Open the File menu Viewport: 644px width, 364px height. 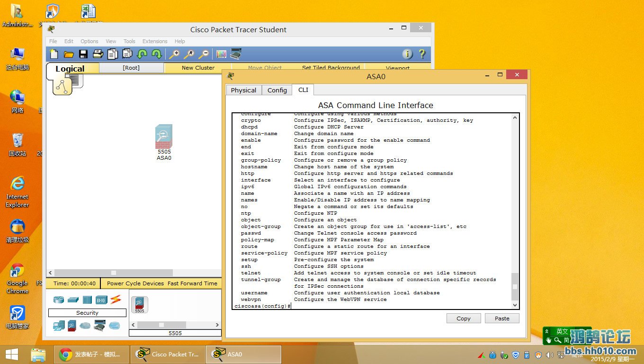tap(53, 41)
